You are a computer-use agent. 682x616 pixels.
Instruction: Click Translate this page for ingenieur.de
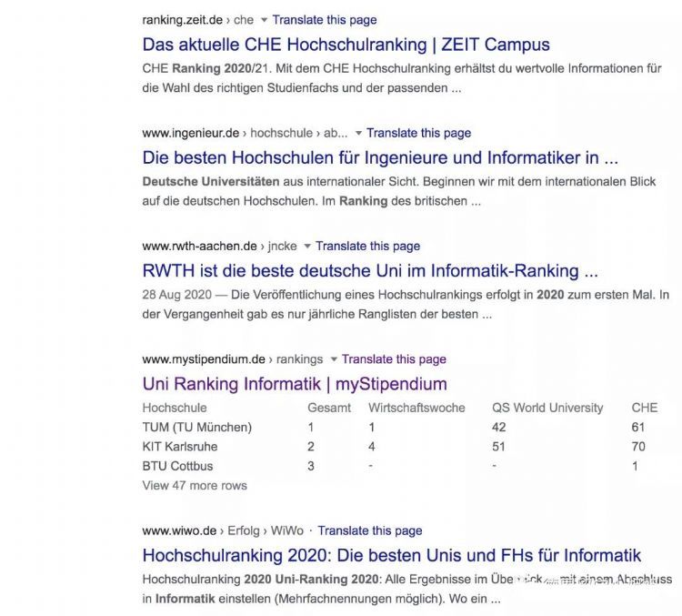[419, 133]
